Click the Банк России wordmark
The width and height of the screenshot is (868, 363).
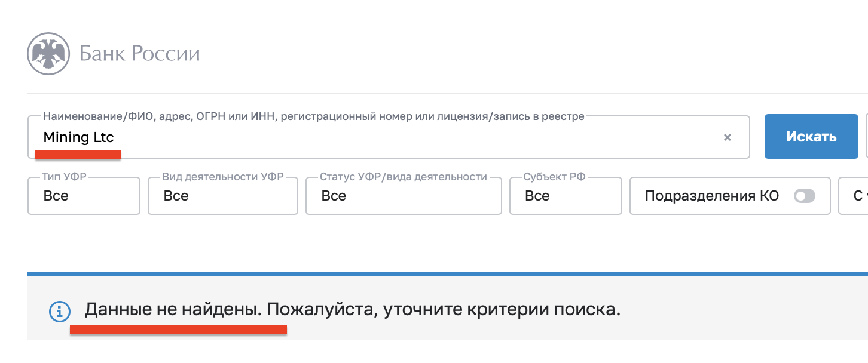tap(140, 54)
